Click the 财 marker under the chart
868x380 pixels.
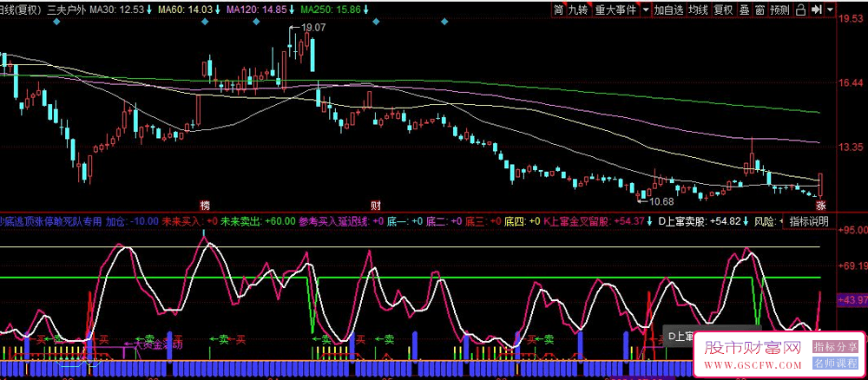coord(376,206)
